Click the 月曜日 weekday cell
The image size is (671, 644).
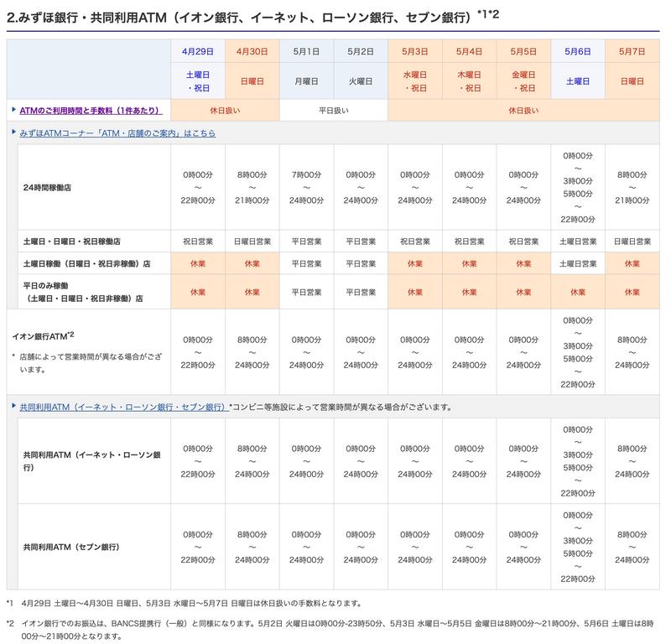306,81
